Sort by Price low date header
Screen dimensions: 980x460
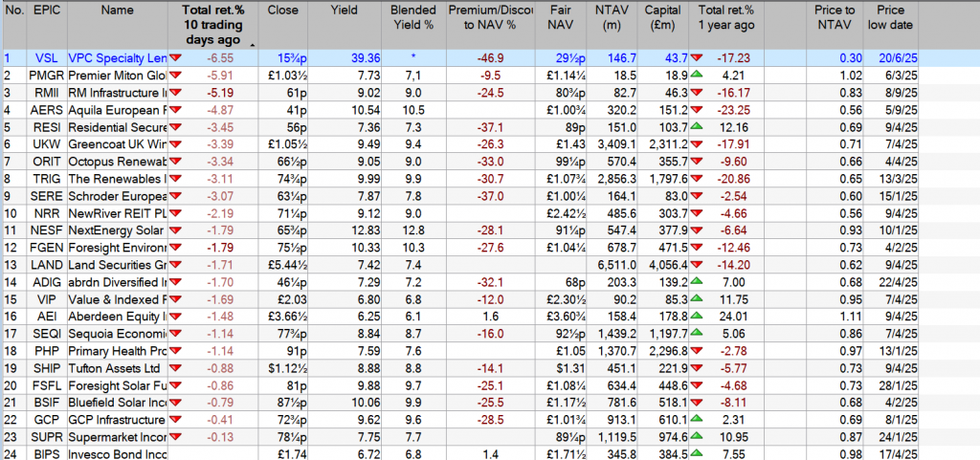click(x=891, y=24)
